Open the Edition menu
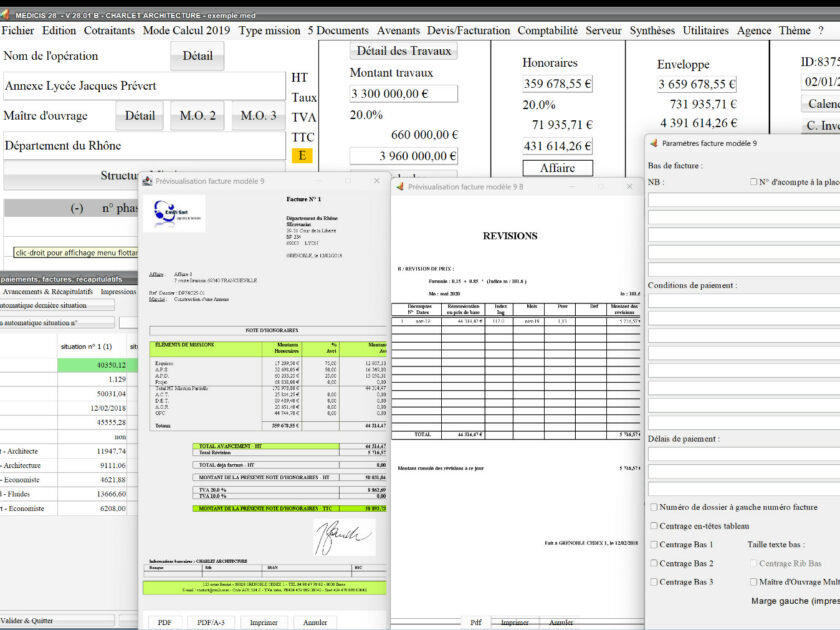This screenshot has width=840, height=630. tap(59, 31)
